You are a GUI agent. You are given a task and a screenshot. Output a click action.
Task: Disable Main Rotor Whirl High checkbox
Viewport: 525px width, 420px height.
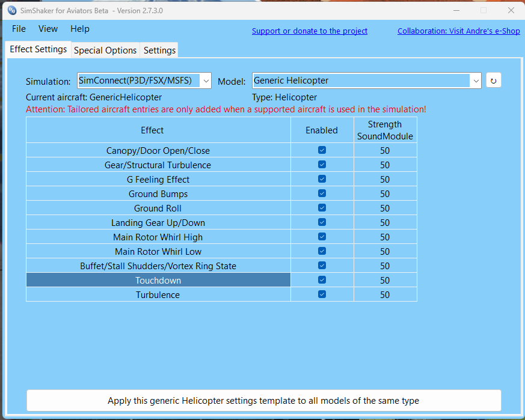pos(322,236)
